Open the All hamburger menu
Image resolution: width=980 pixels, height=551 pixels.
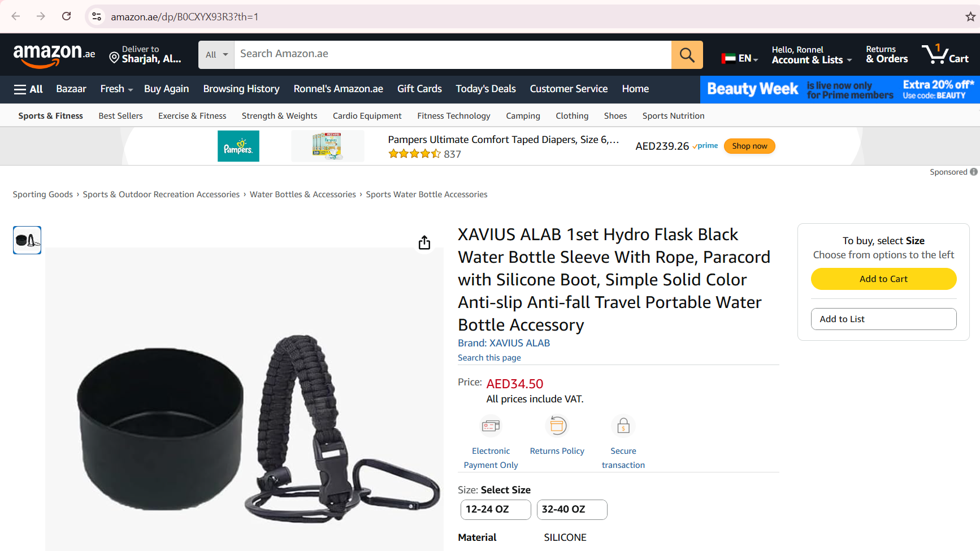pyautogui.click(x=28, y=89)
